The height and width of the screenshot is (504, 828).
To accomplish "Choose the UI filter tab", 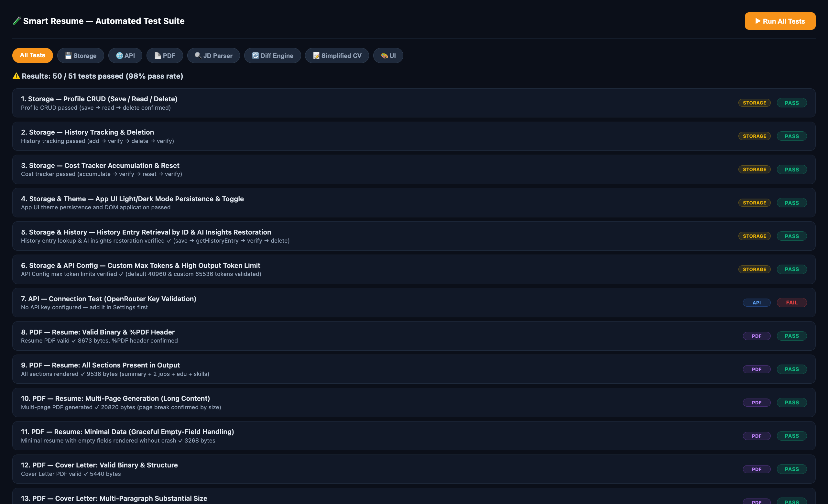I will point(388,55).
